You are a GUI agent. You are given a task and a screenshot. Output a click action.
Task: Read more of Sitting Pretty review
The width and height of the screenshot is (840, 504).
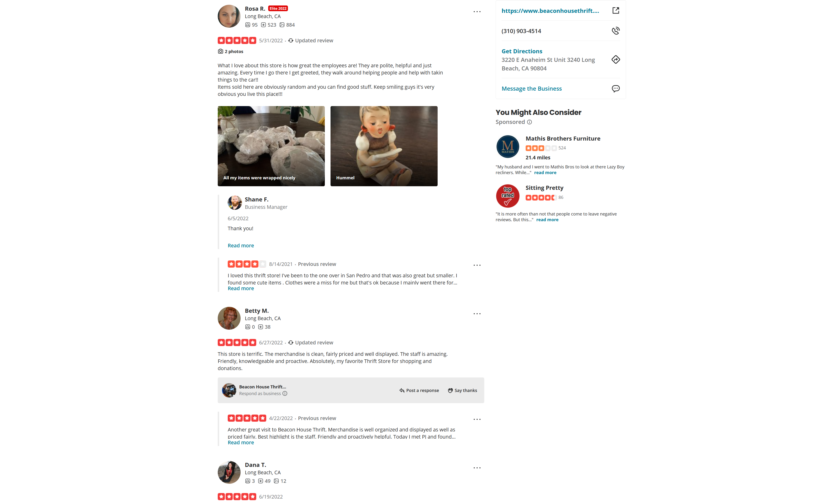point(547,220)
